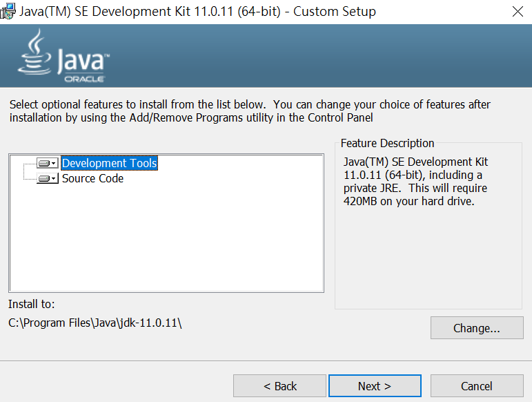
Task: Click the "Install to:" label
Action: coord(32,305)
